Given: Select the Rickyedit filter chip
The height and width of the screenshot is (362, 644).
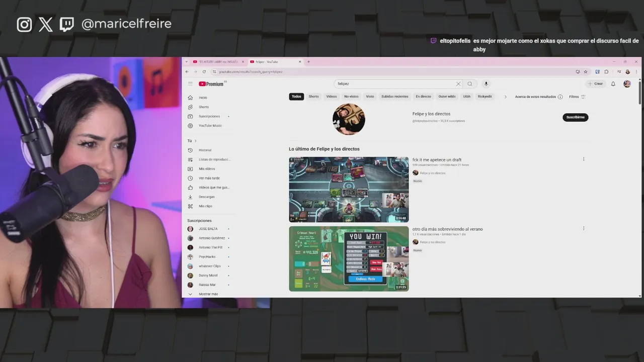Looking at the screenshot, I should [x=485, y=97].
